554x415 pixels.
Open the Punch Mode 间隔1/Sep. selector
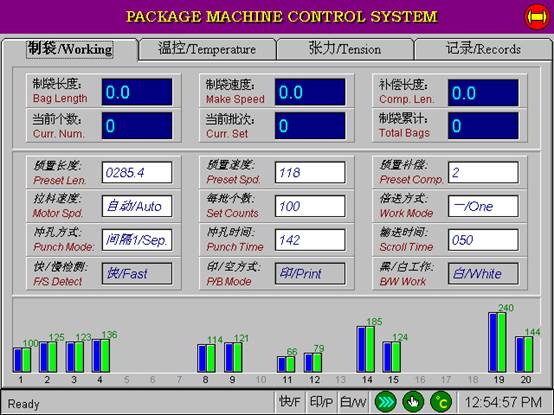click(137, 240)
